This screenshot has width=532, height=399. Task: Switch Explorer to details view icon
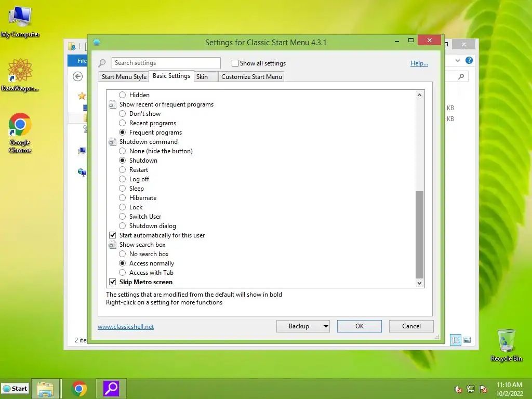click(455, 340)
